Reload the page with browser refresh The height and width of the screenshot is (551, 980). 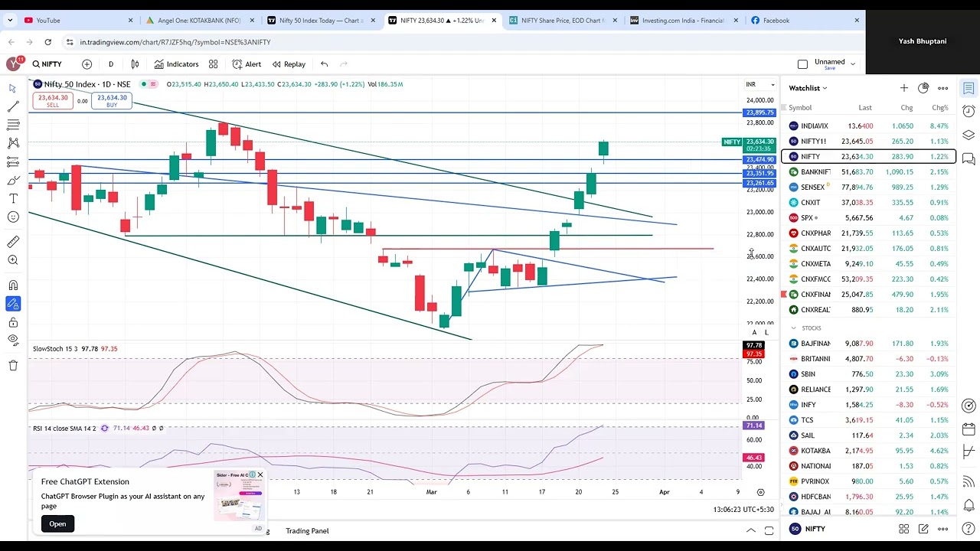48,42
